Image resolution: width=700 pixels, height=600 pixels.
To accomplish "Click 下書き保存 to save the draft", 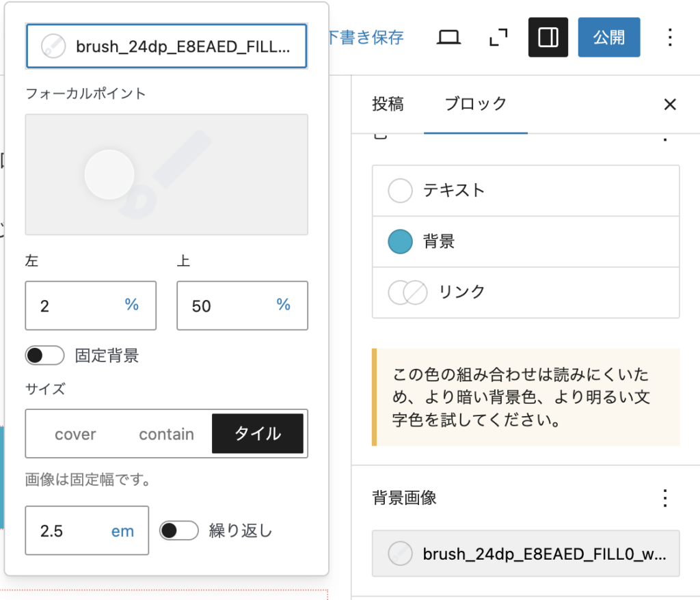I will (366, 37).
